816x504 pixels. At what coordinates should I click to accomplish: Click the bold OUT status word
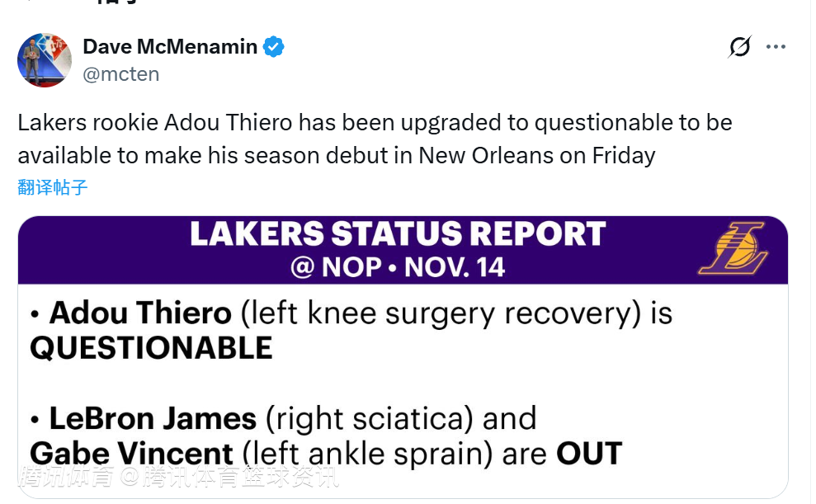[589, 453]
